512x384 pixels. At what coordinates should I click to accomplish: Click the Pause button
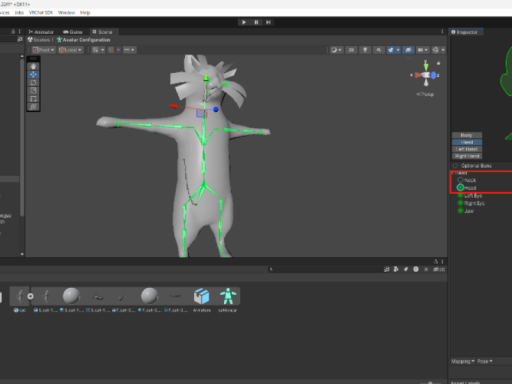[256, 22]
